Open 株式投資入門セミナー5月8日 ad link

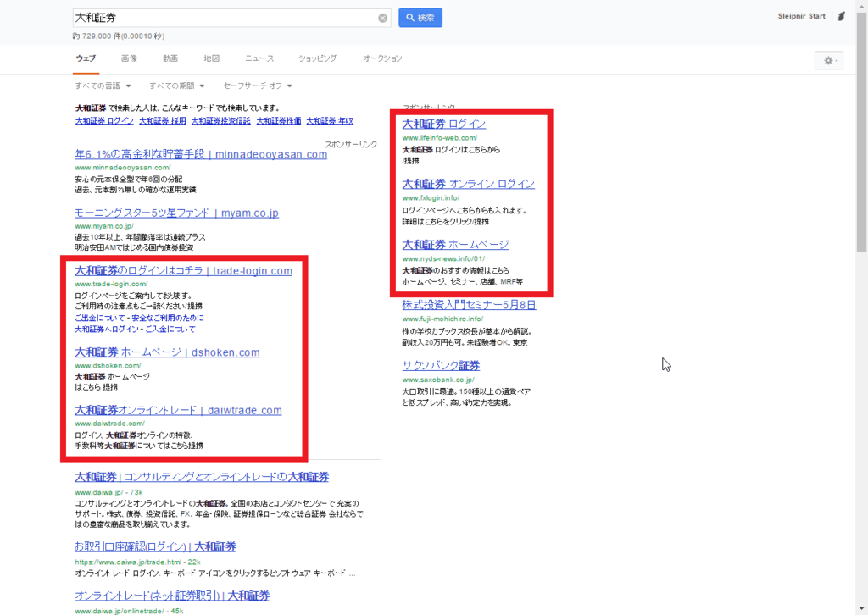tap(469, 305)
